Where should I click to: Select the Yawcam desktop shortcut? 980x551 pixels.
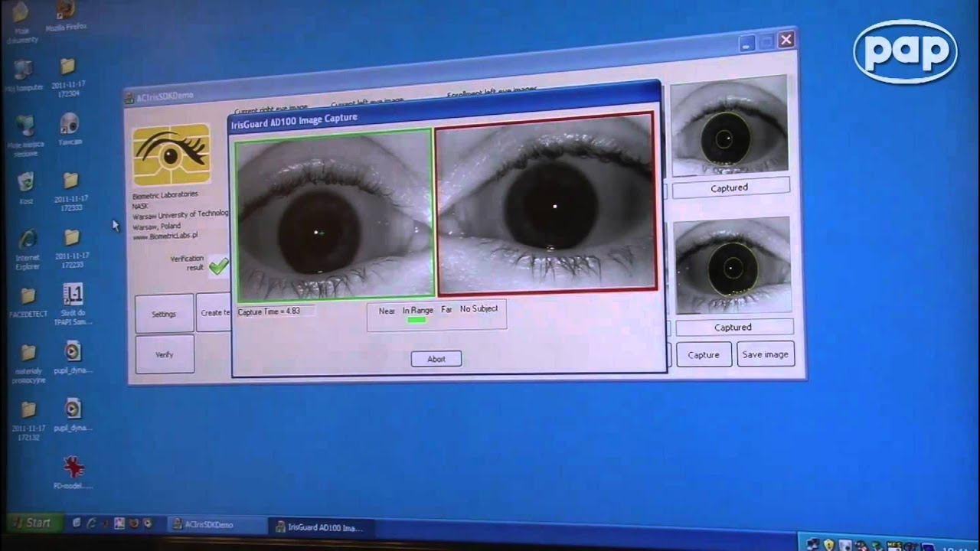(70, 129)
